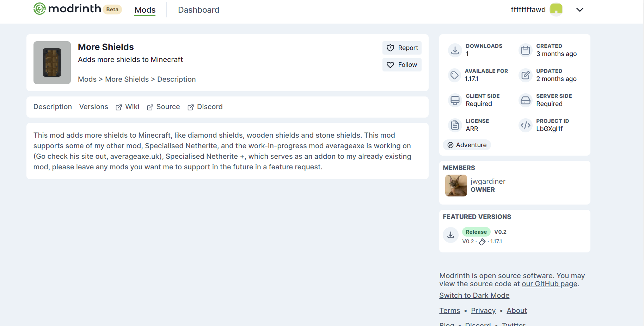This screenshot has width=644, height=326.
Task: Open the account dropdown chevron
Action: click(579, 10)
